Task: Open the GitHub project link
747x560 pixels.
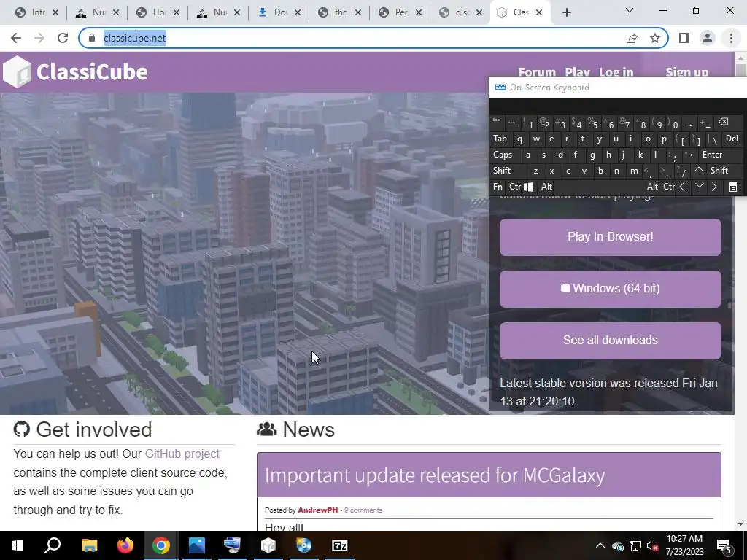Action: click(x=182, y=454)
